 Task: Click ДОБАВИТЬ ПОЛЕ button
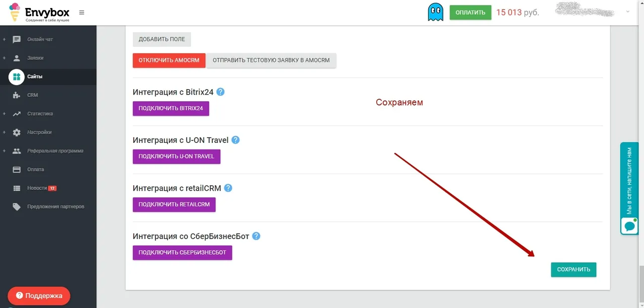pyautogui.click(x=162, y=39)
